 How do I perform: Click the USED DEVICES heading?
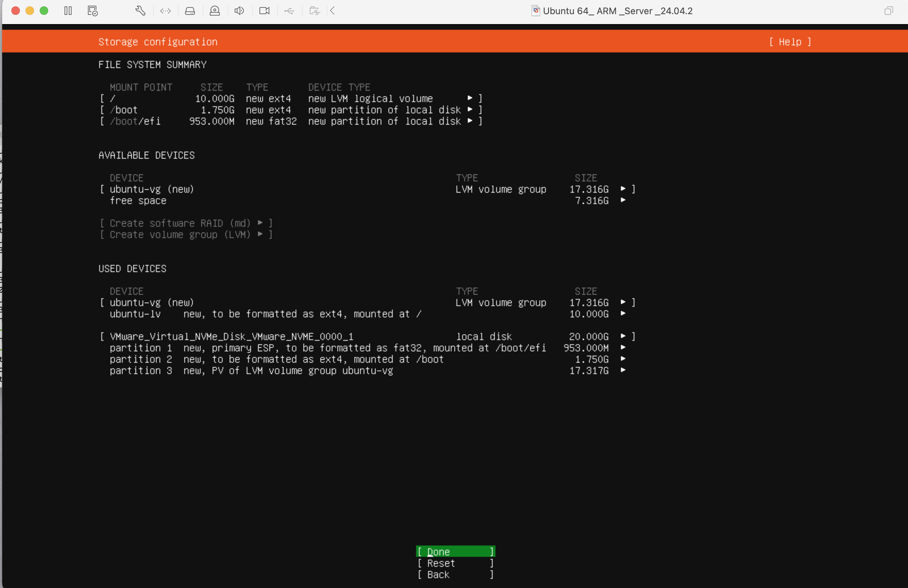click(x=133, y=268)
